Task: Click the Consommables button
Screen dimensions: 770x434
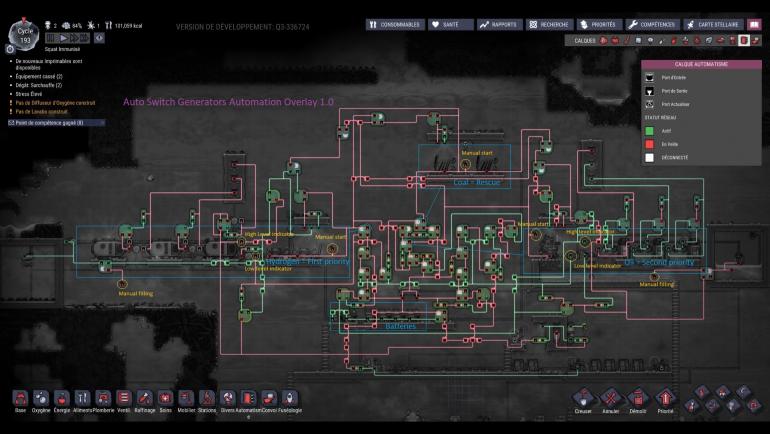Action: (395, 25)
